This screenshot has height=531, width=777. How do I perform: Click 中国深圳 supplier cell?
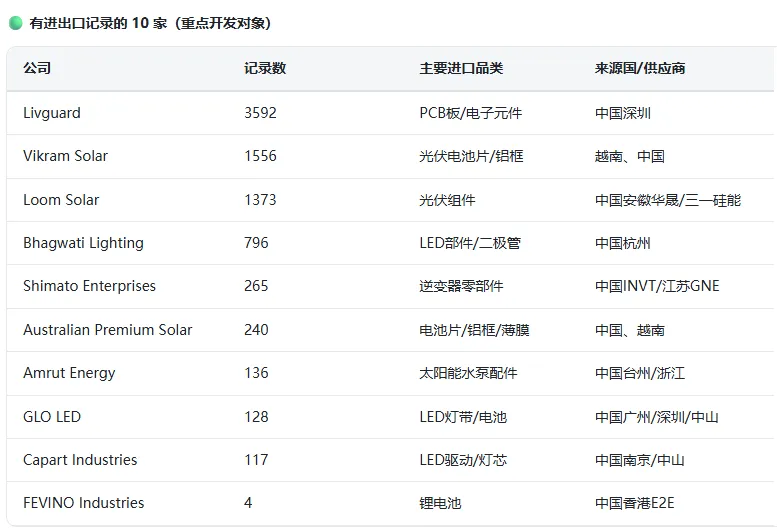point(622,113)
